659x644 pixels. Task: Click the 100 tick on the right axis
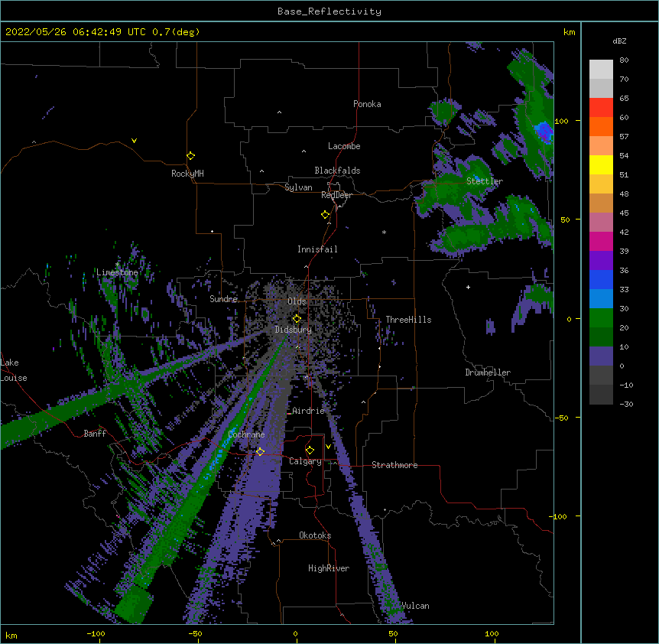tap(561, 122)
